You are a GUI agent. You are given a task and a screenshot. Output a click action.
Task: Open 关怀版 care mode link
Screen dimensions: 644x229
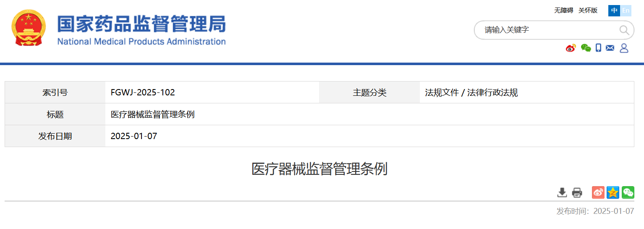tap(588, 11)
